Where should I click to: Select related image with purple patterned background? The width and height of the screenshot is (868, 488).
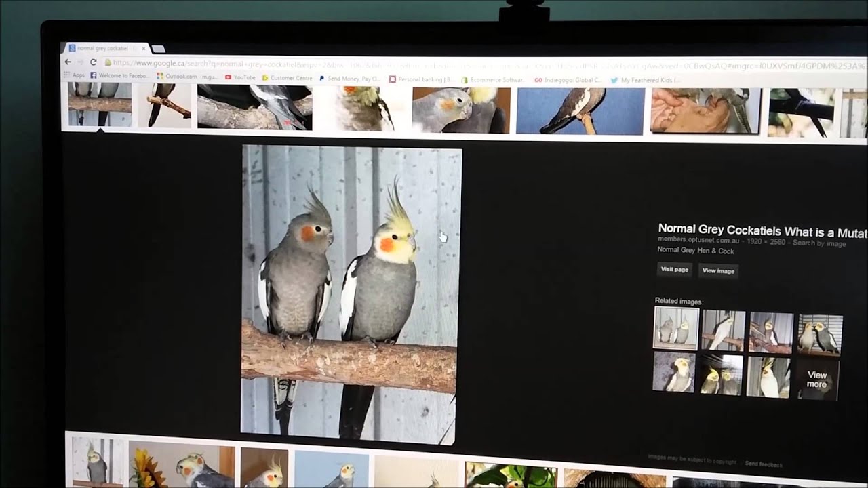[x=673, y=371]
